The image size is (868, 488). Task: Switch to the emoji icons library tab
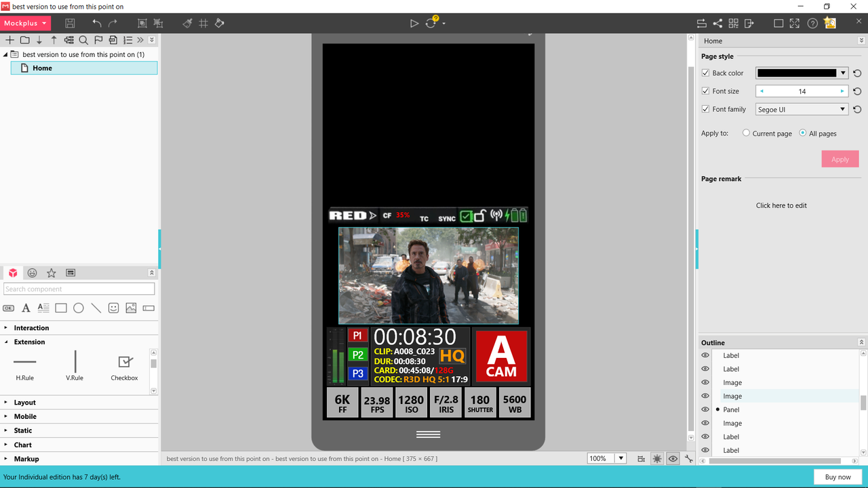pos(32,272)
